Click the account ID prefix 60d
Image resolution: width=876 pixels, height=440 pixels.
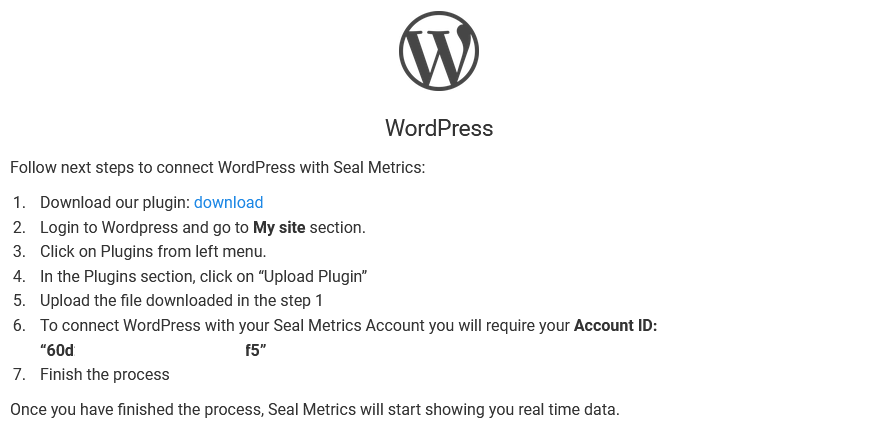(x=60, y=350)
